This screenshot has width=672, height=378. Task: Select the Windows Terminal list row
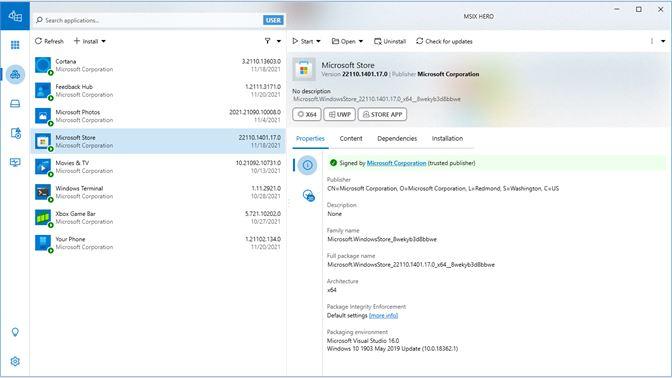(158, 192)
